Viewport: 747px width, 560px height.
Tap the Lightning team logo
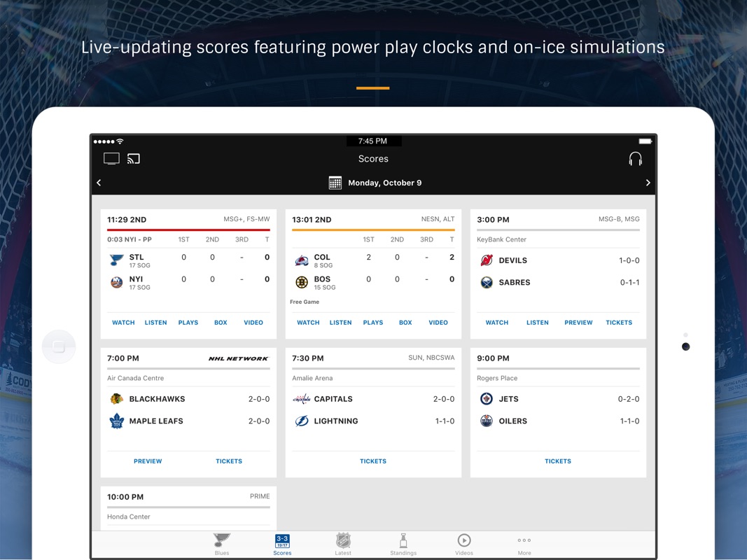[302, 421]
